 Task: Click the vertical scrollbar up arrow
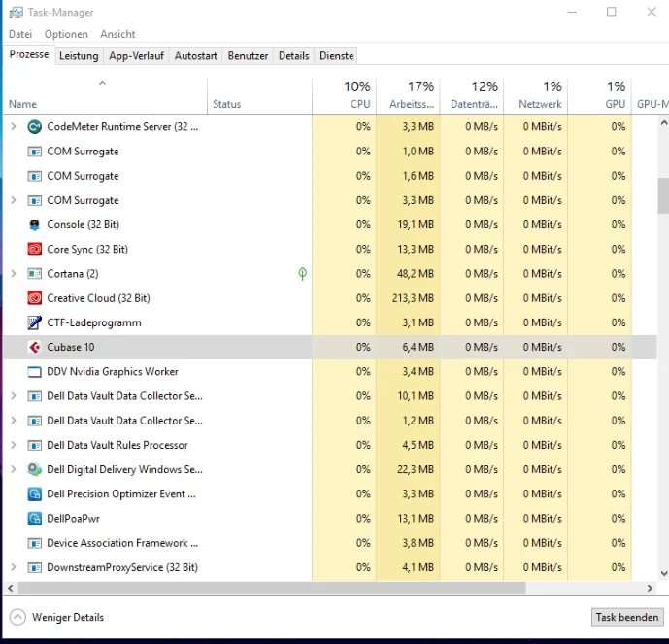point(663,123)
